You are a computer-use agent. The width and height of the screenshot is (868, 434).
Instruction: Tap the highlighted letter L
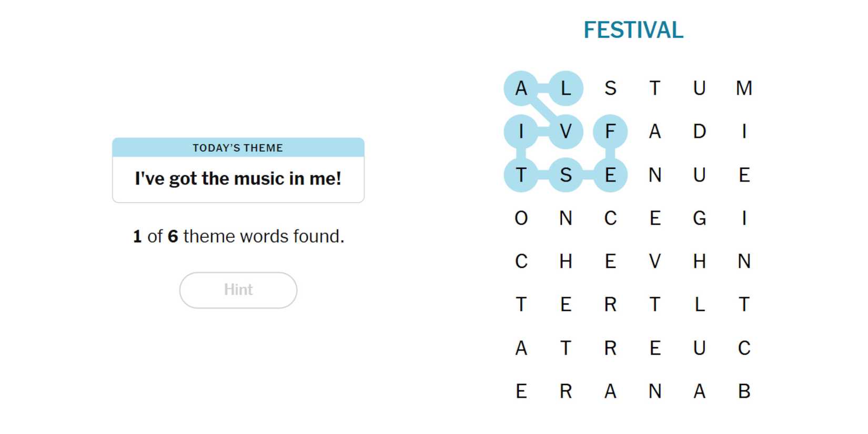click(566, 88)
